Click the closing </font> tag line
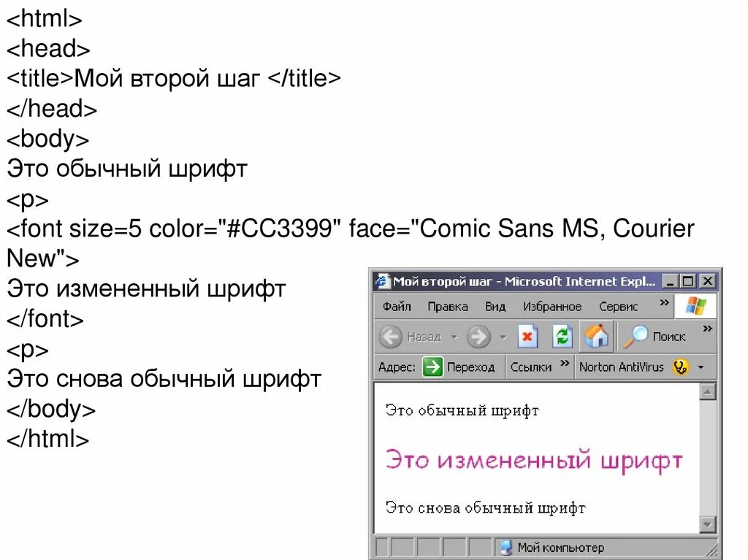The height and width of the screenshot is (560, 748). coord(45,318)
